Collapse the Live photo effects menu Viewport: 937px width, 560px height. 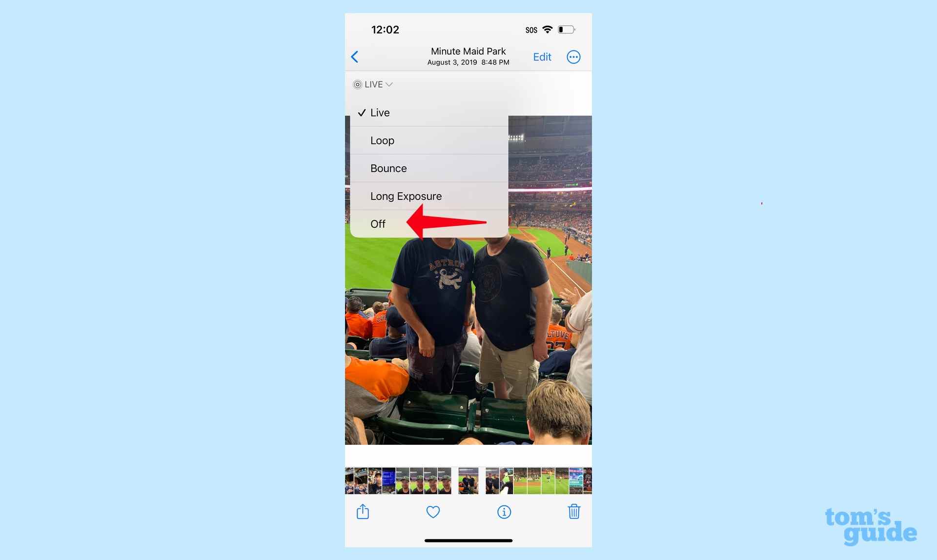(372, 83)
